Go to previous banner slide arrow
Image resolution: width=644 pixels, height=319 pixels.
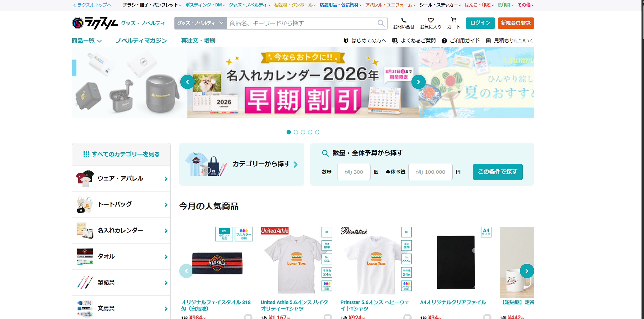point(187,82)
